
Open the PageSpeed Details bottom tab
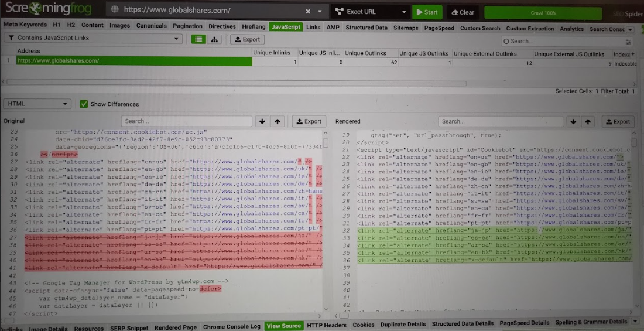point(525,323)
